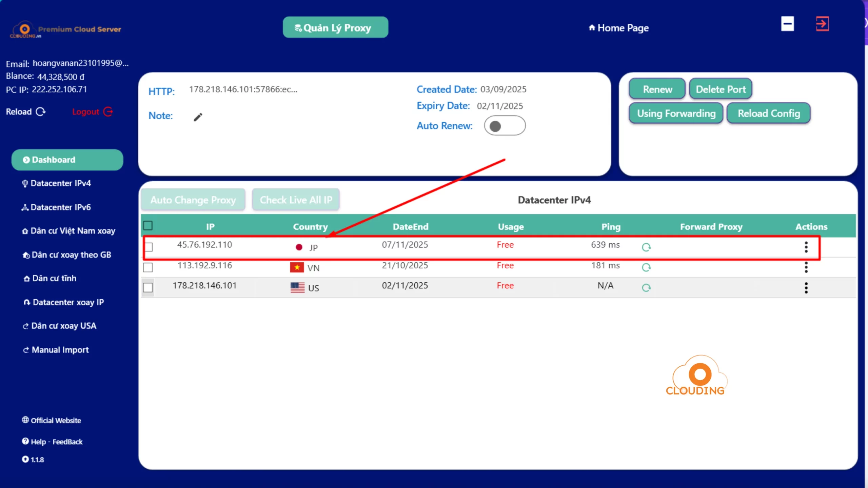Go to the Manual Import menu item
Viewport: 868px width, 488px height.
click(60, 350)
